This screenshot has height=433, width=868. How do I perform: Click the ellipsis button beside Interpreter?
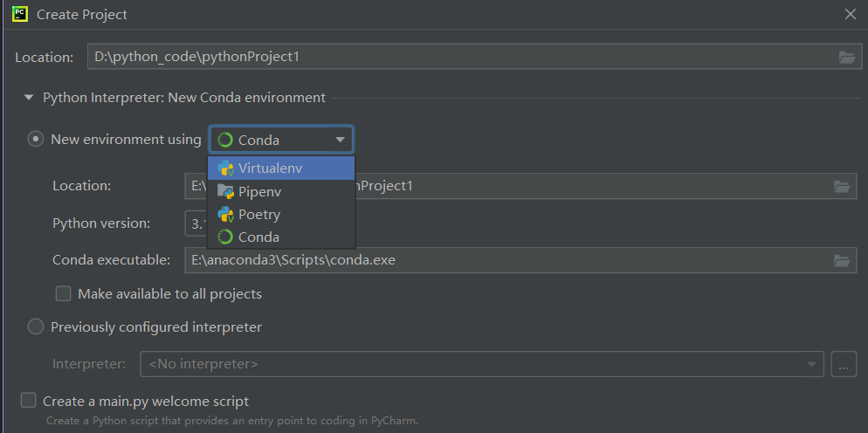[843, 363]
